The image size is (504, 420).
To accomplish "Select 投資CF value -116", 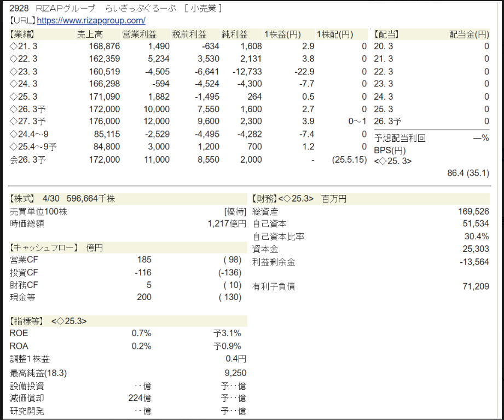I will pyautogui.click(x=143, y=272).
